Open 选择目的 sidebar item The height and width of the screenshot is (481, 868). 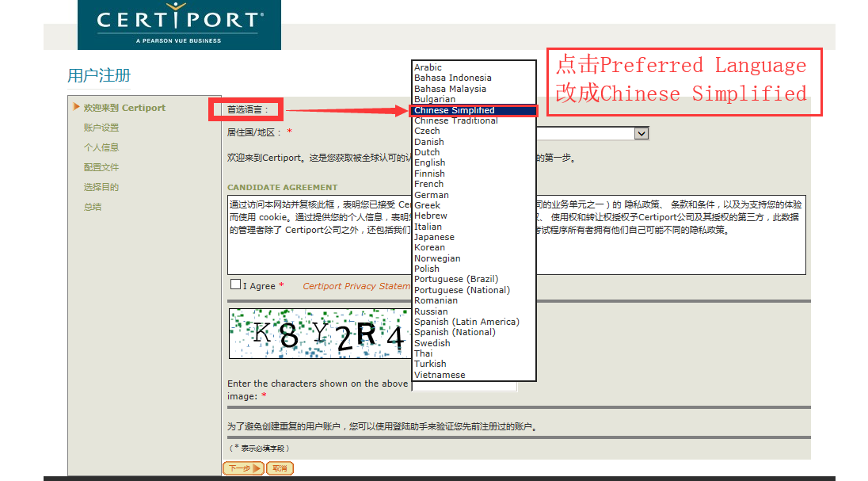(x=101, y=187)
